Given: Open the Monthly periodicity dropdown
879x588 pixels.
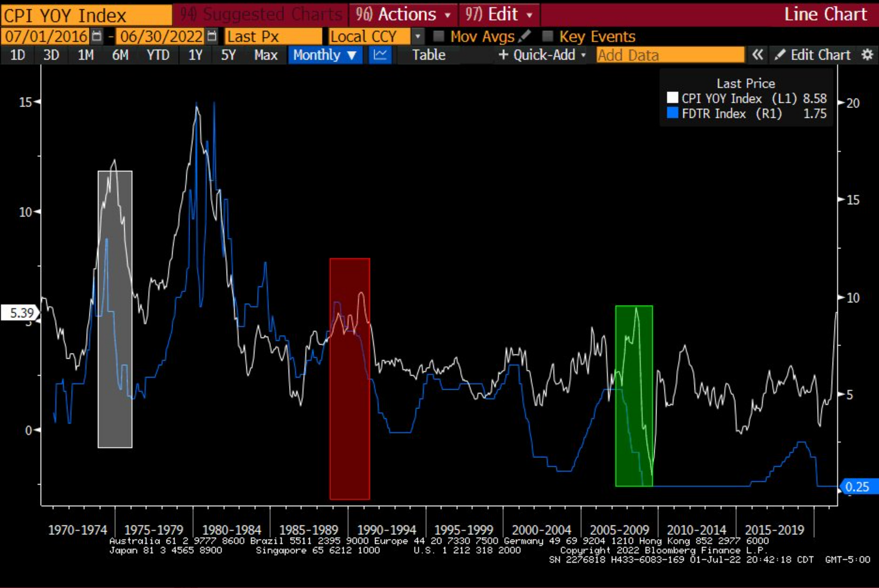Looking at the screenshot, I should tap(325, 55).
